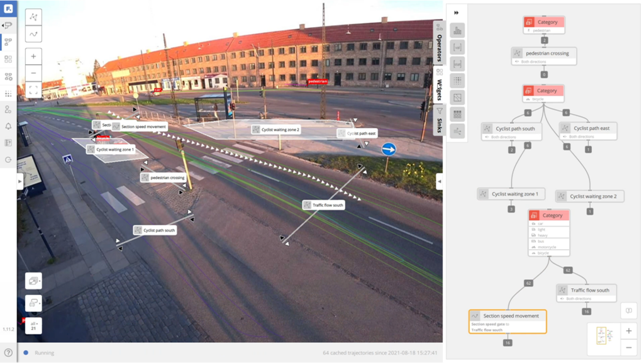
Task: Open the label display dropdown
Action: pos(33,303)
